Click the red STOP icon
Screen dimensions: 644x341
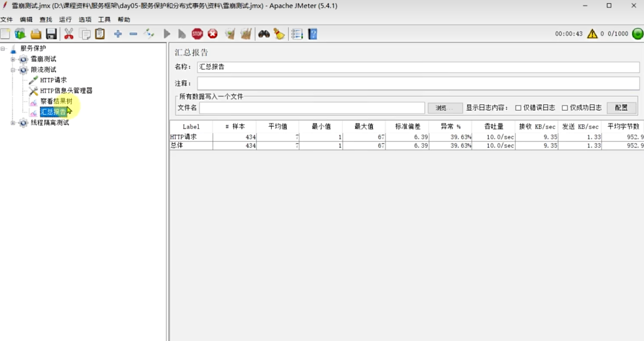click(197, 34)
